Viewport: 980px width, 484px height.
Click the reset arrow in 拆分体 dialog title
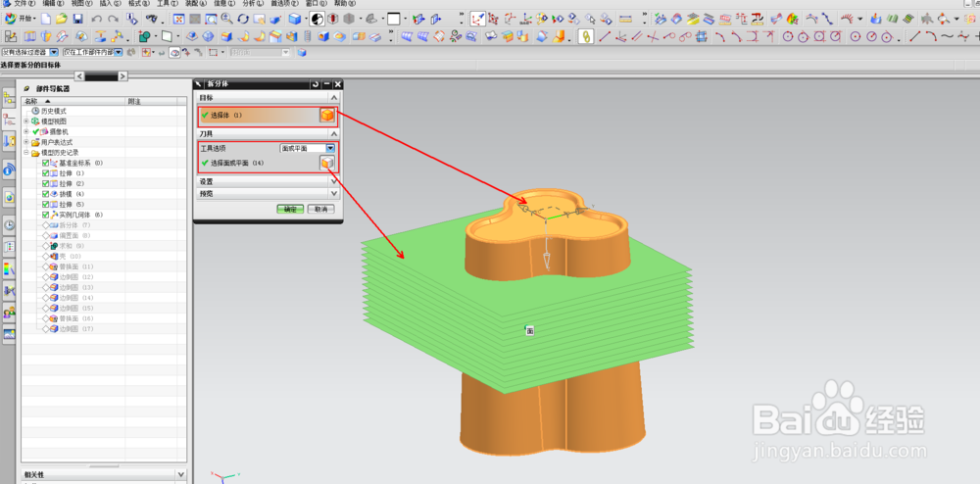coord(316,83)
